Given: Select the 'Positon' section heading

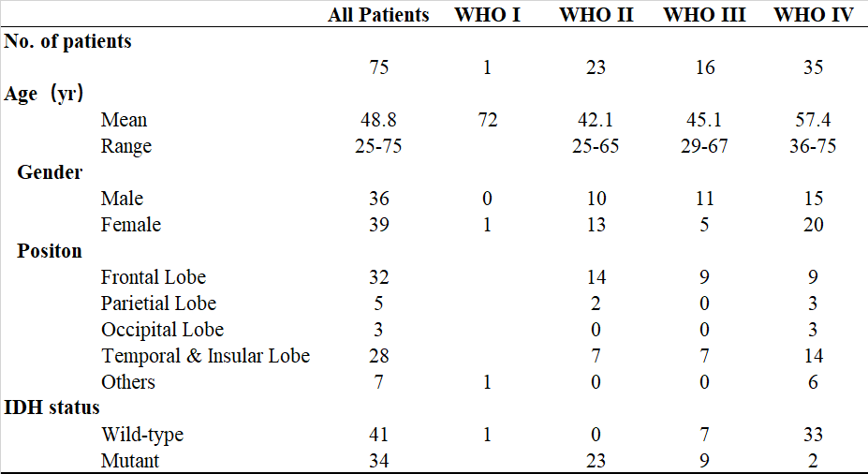Looking at the screenshot, I should point(50,251).
